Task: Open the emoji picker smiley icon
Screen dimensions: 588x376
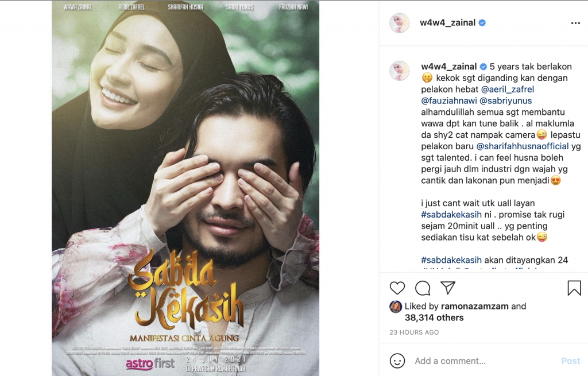Action: [x=397, y=361]
